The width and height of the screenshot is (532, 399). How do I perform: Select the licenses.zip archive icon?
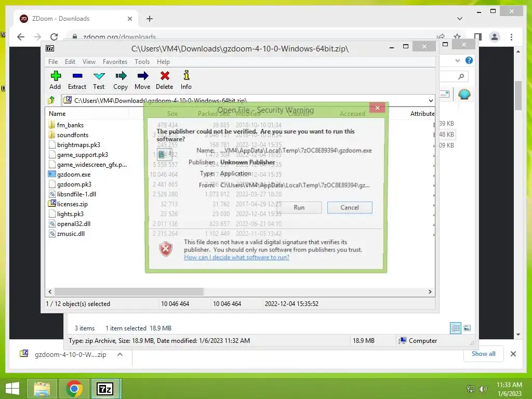coord(52,204)
